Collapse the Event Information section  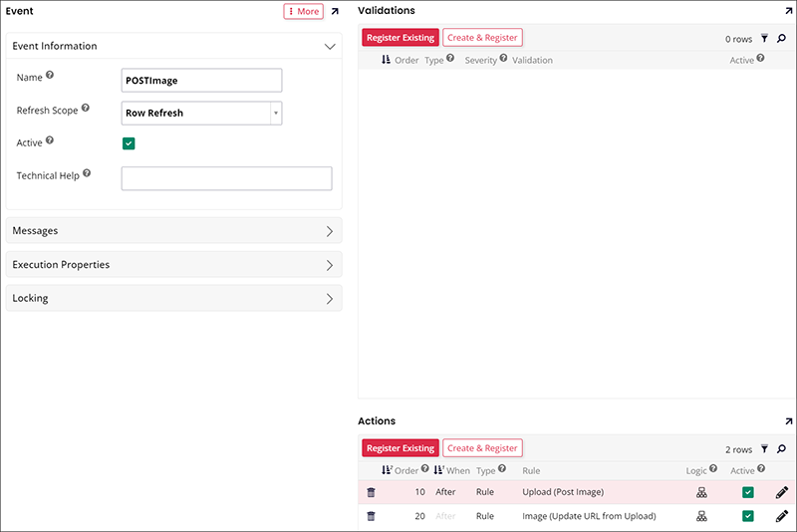[330, 46]
